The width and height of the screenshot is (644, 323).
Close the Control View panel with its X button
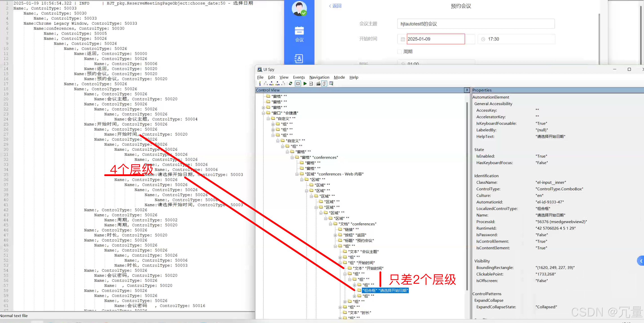click(467, 90)
